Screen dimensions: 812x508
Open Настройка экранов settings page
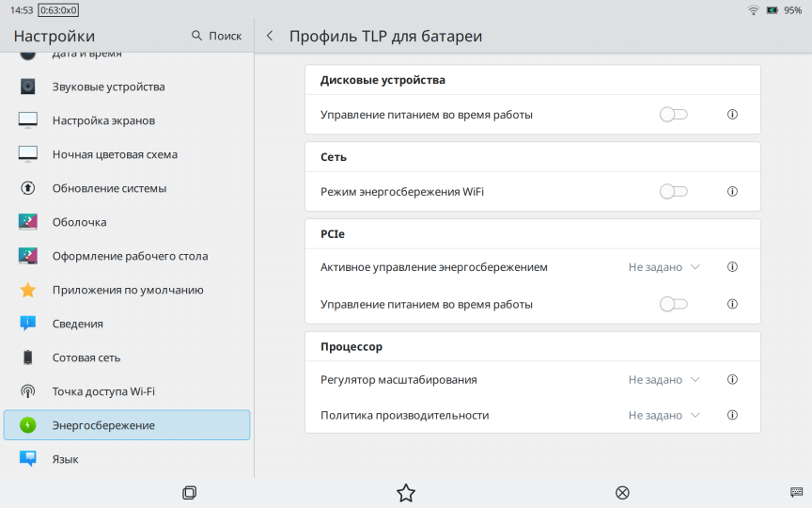103,120
